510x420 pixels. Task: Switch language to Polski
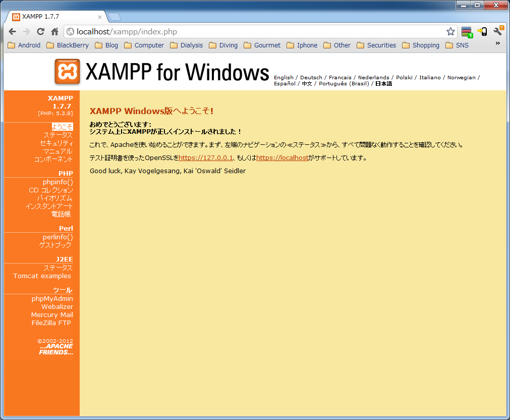(404, 78)
